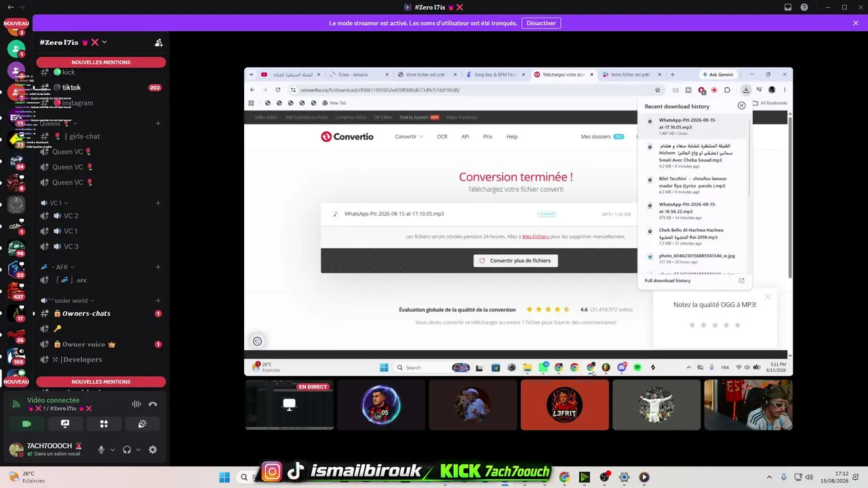Click Convertir plus de fichiers button
The image size is (868, 488).
pos(515,260)
